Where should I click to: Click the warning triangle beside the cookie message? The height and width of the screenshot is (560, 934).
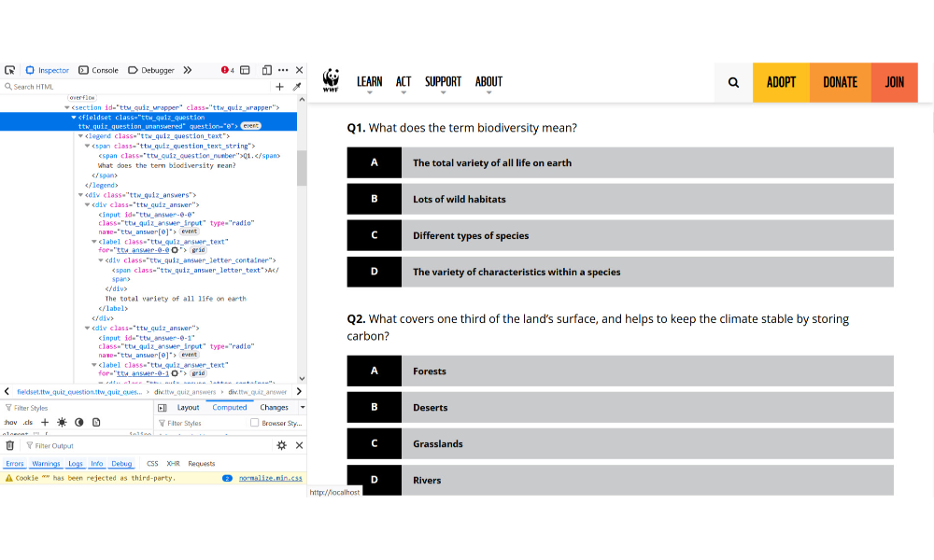pos(9,479)
